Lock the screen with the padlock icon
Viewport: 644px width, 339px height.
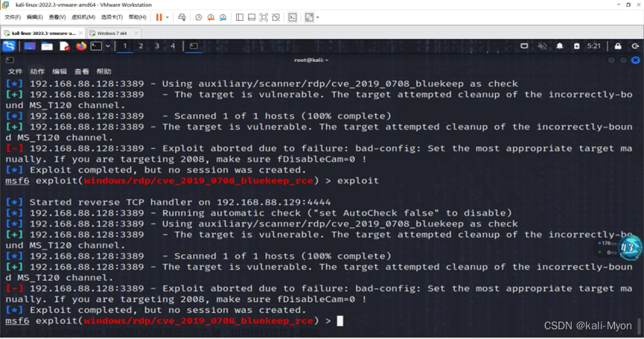pyautogui.click(x=618, y=46)
